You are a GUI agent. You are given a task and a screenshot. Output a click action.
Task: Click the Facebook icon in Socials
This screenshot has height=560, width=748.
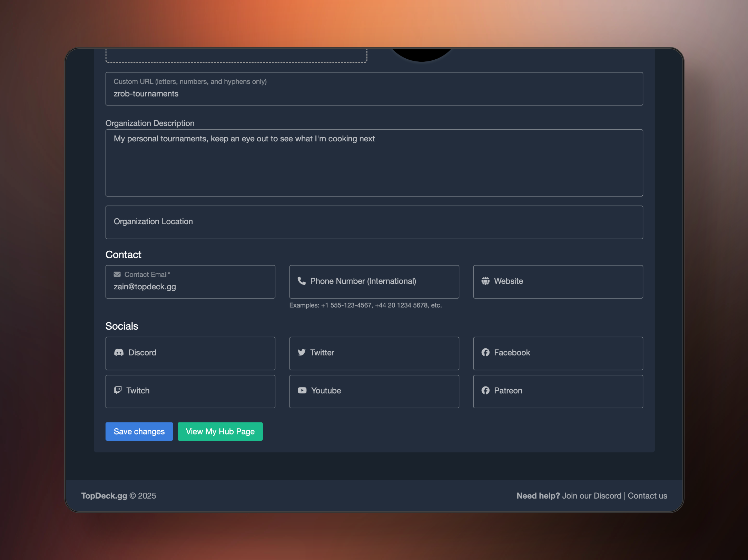click(x=485, y=352)
